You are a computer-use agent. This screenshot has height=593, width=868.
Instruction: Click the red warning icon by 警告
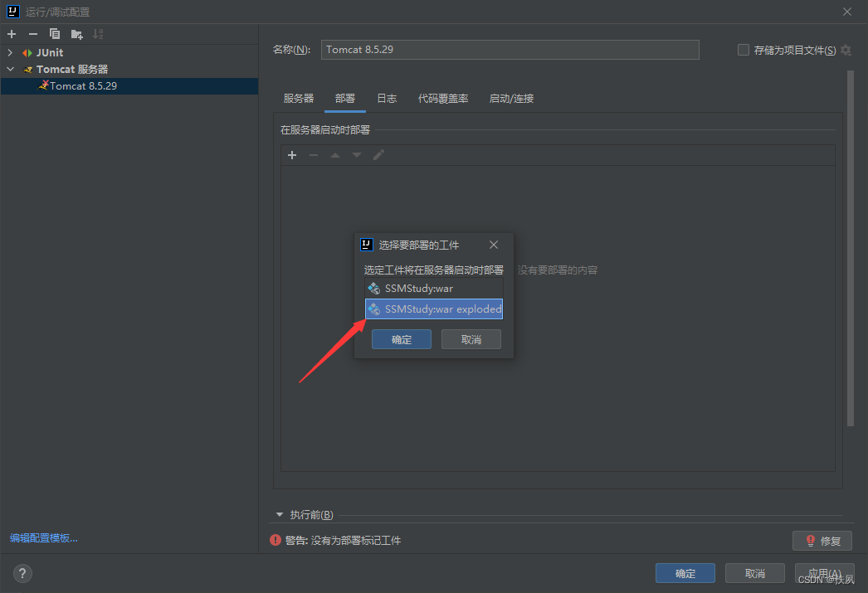pos(276,540)
